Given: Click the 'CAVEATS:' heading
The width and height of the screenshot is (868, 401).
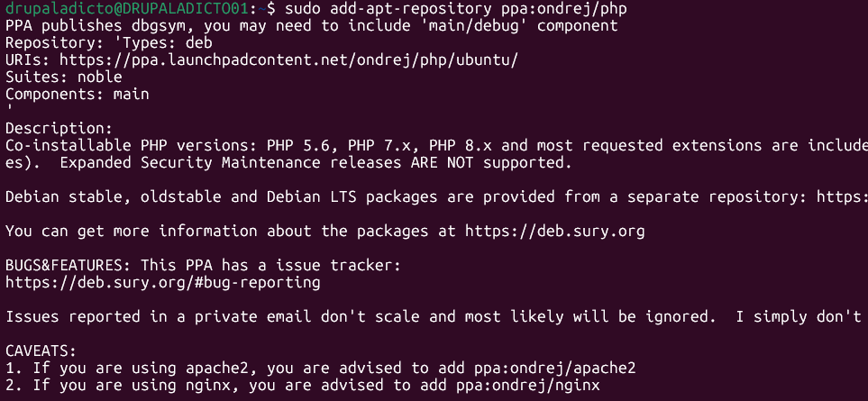Looking at the screenshot, I should [x=41, y=351].
